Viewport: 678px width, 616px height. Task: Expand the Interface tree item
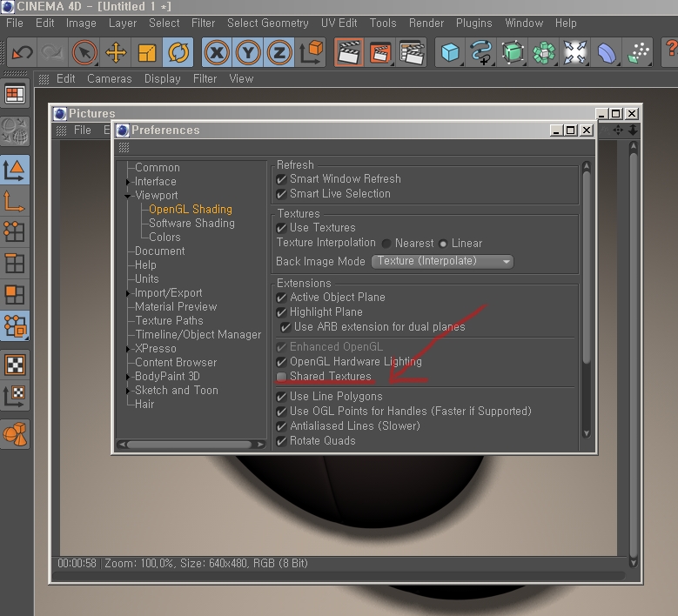[128, 182]
